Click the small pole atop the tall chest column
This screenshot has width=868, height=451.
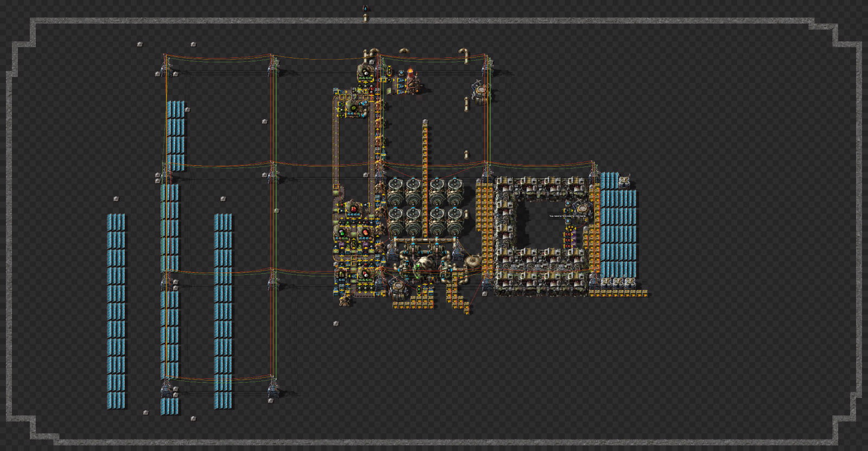425,122
